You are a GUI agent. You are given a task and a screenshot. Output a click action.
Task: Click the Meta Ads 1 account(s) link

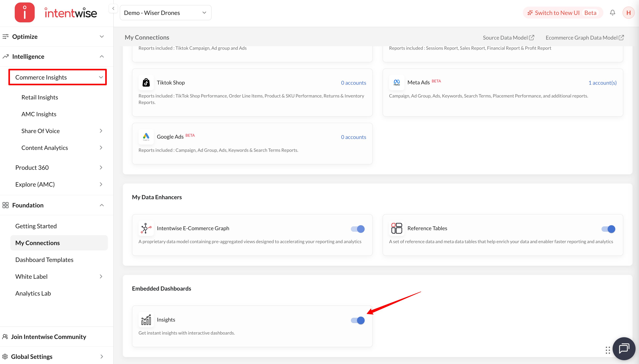(602, 83)
